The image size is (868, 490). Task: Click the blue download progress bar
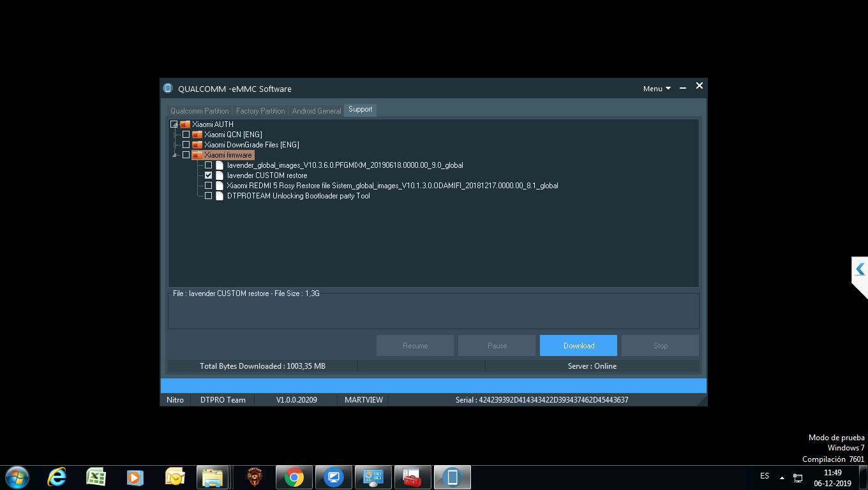pos(433,385)
